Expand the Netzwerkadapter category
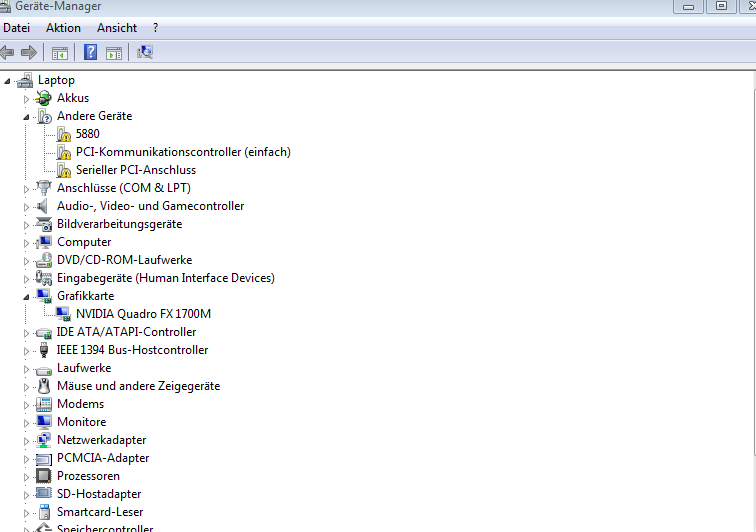The width and height of the screenshot is (756, 532). (27, 441)
